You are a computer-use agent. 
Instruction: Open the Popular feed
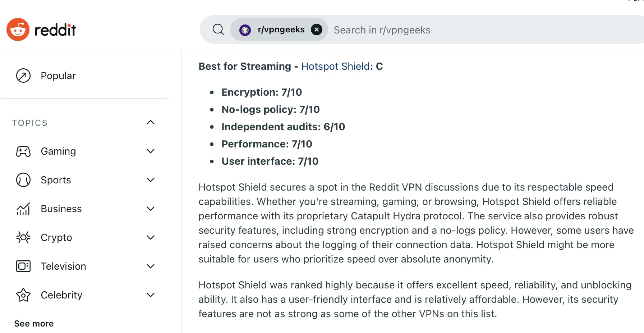[x=58, y=76]
